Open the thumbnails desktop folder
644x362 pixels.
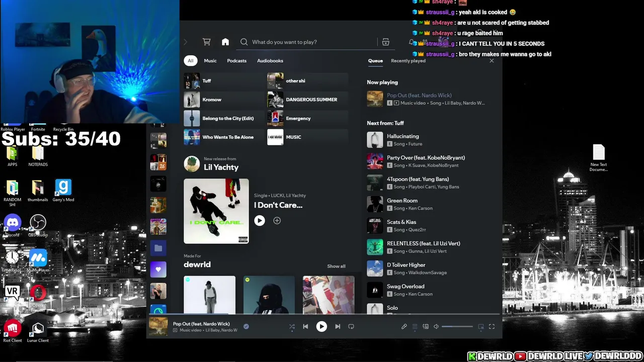coord(38,190)
